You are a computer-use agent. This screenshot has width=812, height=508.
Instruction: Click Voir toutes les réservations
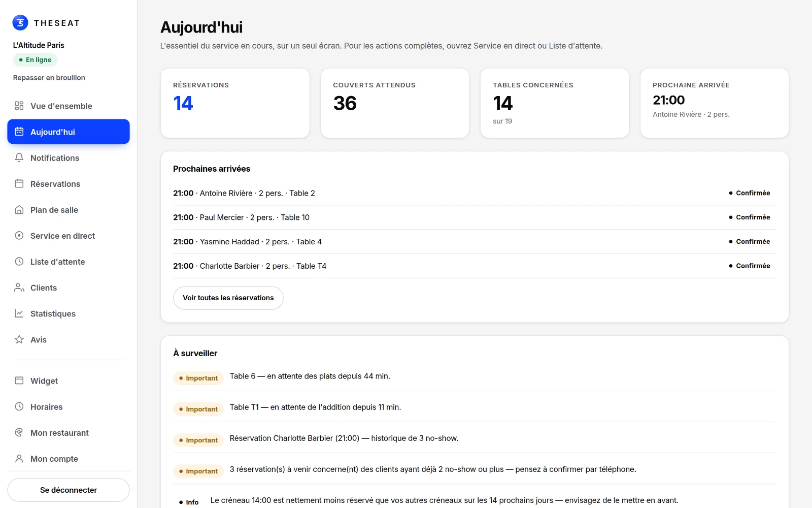[228, 298]
